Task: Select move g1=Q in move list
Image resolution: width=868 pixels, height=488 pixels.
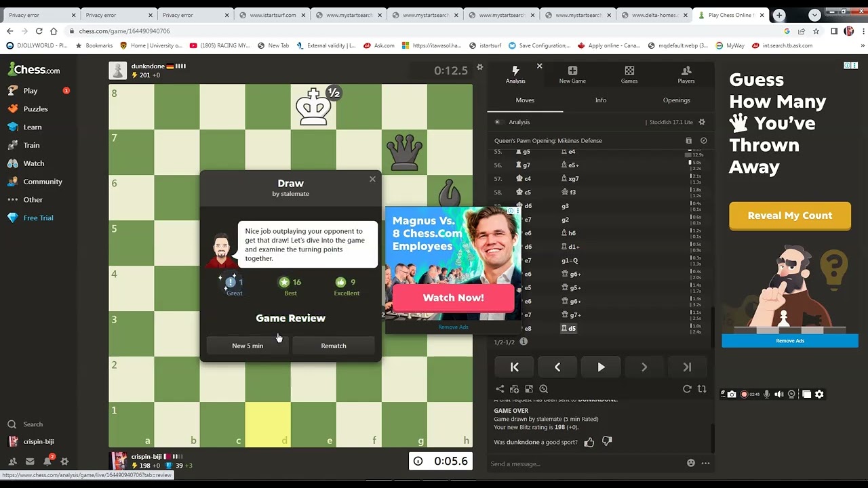Action: point(570,261)
